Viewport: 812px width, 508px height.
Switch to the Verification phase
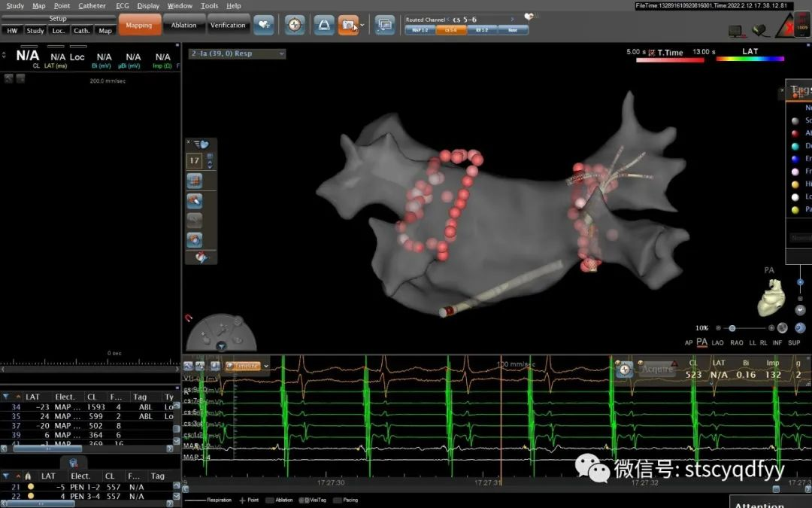[228, 25]
